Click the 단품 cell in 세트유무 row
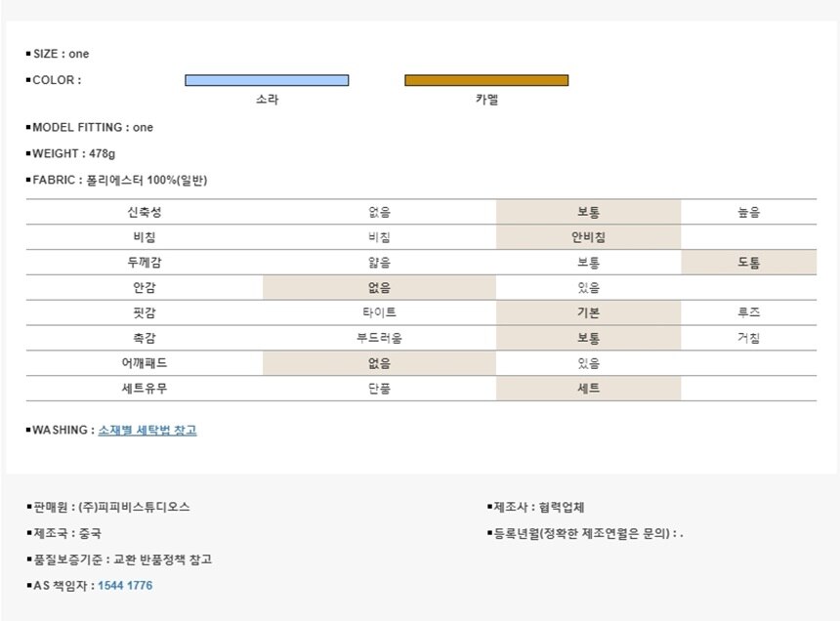This screenshot has height=621, width=840. (379, 389)
